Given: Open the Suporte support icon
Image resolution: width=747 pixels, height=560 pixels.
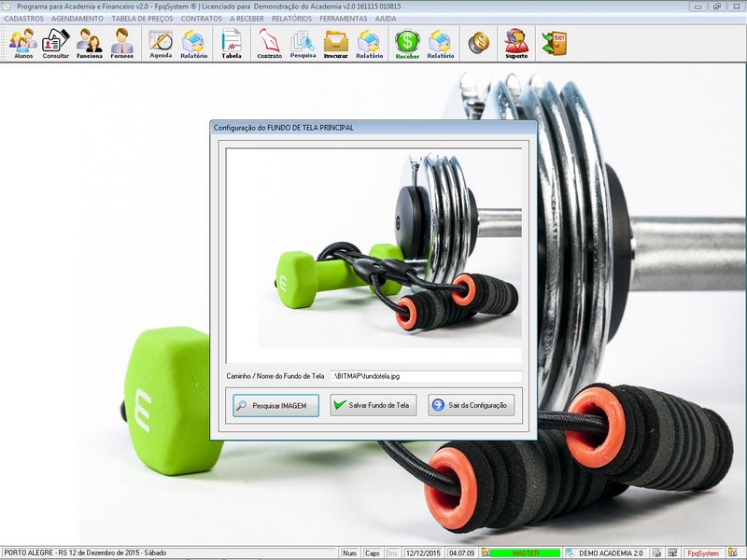Looking at the screenshot, I should pyautogui.click(x=516, y=44).
